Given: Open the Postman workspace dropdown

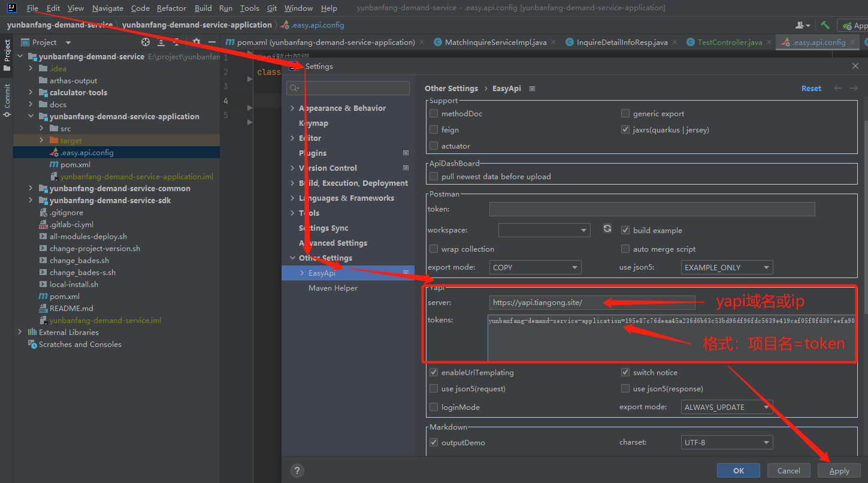Looking at the screenshot, I should [x=545, y=230].
